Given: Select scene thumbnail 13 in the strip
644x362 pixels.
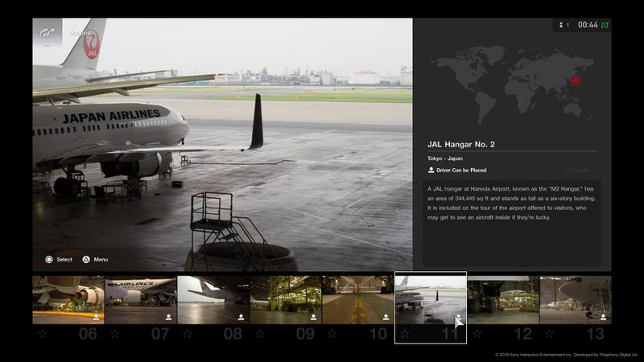Looking at the screenshot, I should coord(575,299).
